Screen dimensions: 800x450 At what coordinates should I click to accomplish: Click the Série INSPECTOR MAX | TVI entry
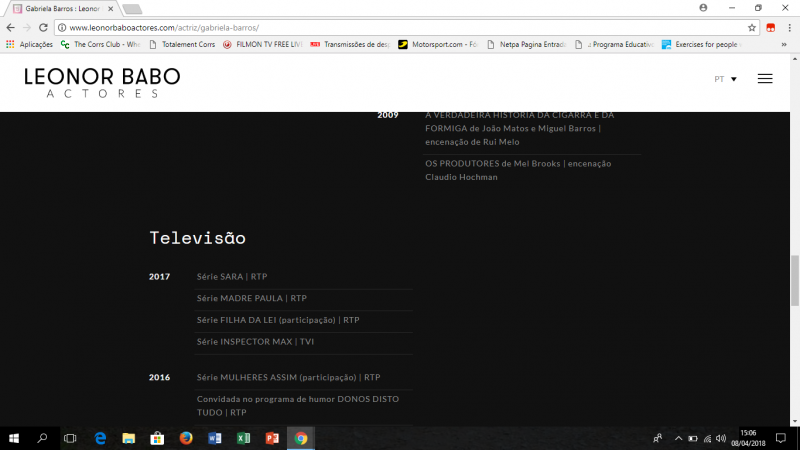coord(256,341)
